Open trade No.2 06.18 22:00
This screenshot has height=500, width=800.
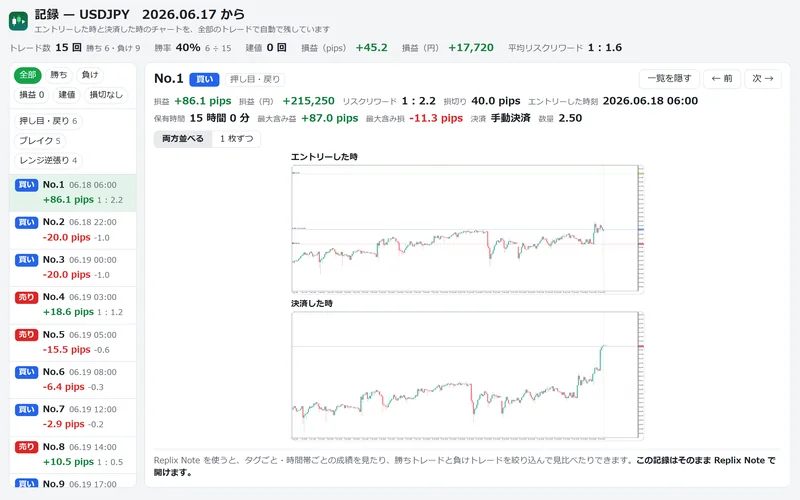(73, 230)
